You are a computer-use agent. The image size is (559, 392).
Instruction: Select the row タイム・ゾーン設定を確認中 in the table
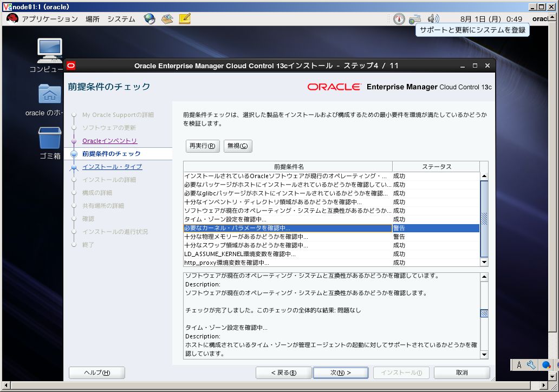[331, 219]
